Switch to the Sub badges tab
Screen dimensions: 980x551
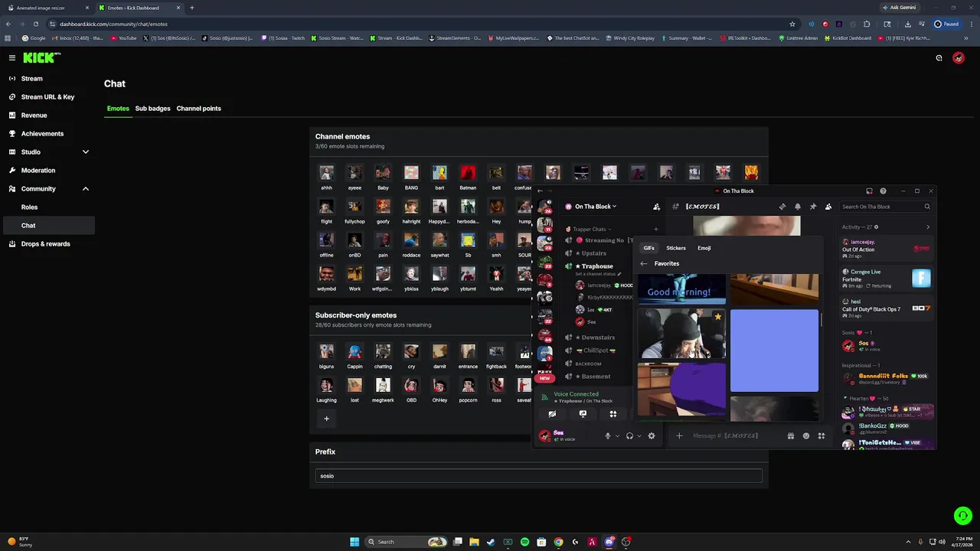(152, 109)
